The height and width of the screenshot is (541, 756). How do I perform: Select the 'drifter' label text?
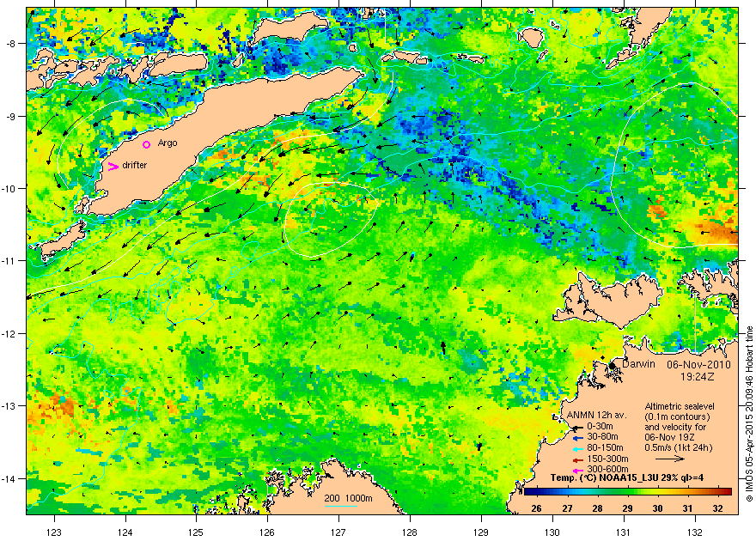[135, 165]
